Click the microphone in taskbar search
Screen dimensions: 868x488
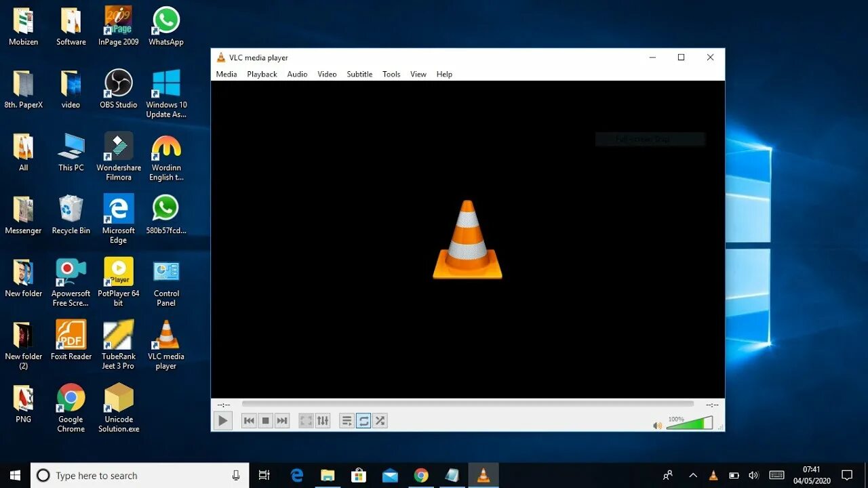pos(236,476)
